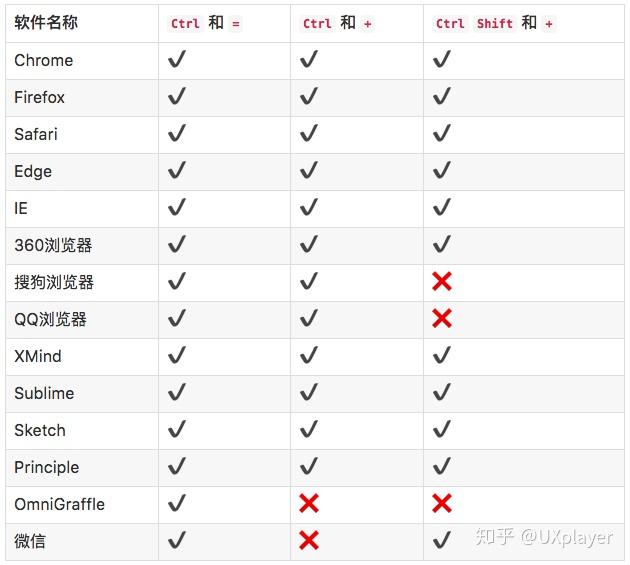Click Sketch's checkmark under Ctrl 和 =
Viewport: 630px width, 565px height.
[x=177, y=429]
